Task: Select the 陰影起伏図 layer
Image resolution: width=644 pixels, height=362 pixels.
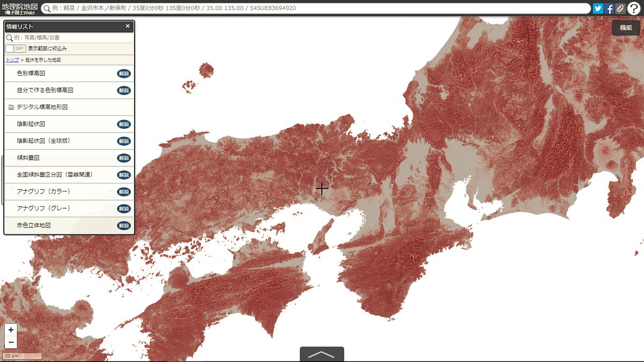Action: coord(69,124)
